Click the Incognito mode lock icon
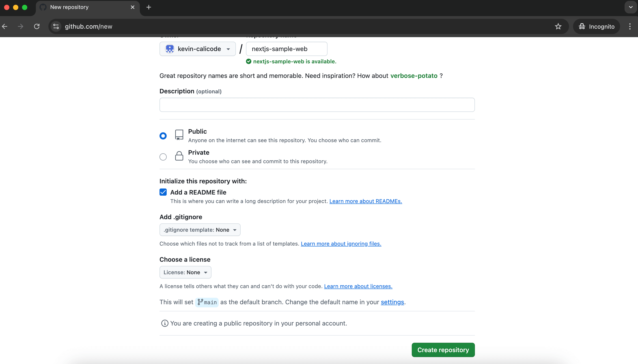Screen dimensions: 638x364 point(582,26)
